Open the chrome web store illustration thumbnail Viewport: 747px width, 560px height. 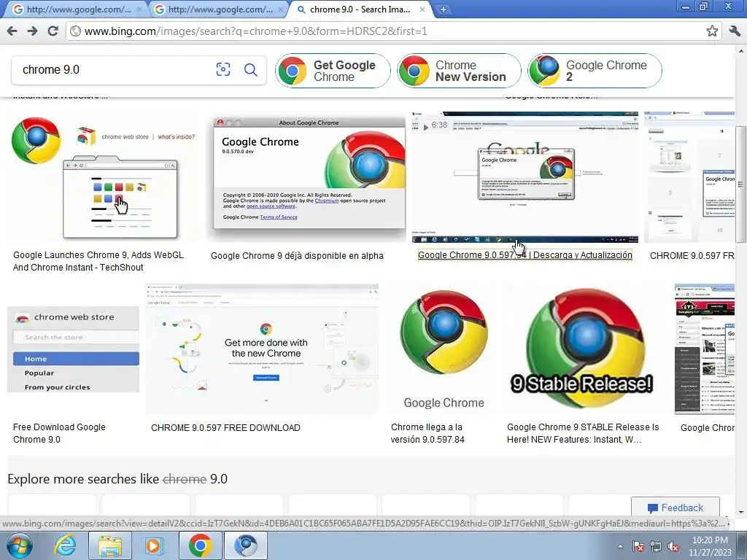[x=104, y=177]
